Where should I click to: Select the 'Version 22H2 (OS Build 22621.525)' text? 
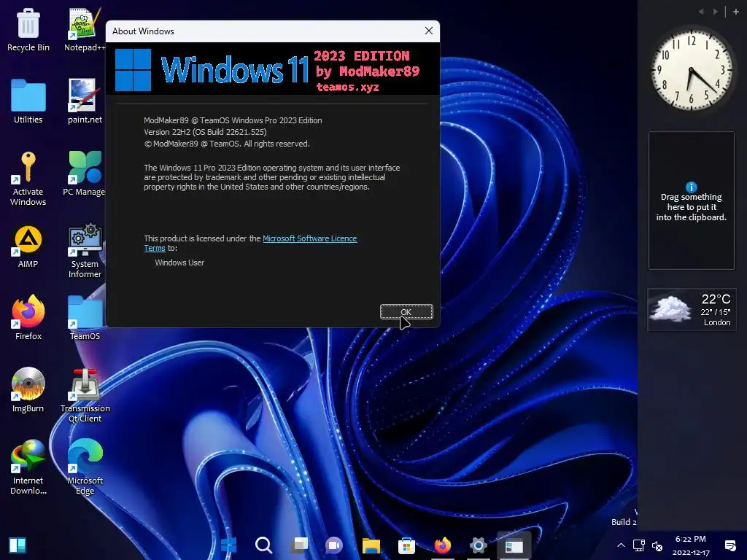(x=205, y=132)
